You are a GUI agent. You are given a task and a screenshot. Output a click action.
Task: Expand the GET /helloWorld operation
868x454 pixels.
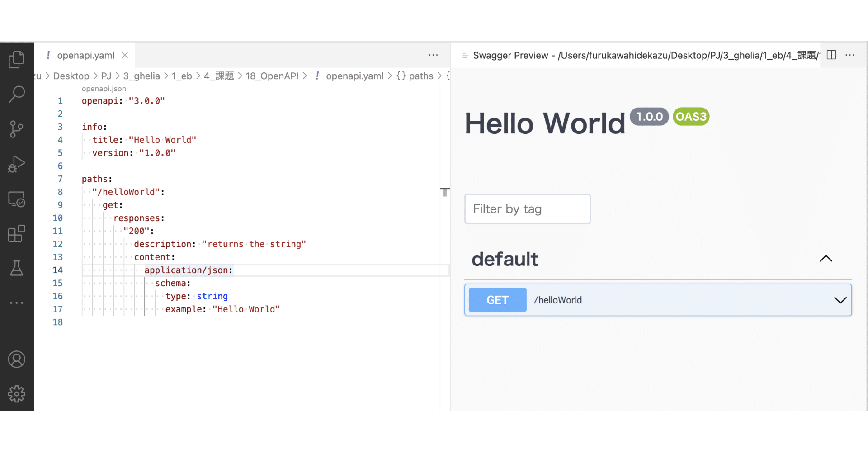coord(840,300)
